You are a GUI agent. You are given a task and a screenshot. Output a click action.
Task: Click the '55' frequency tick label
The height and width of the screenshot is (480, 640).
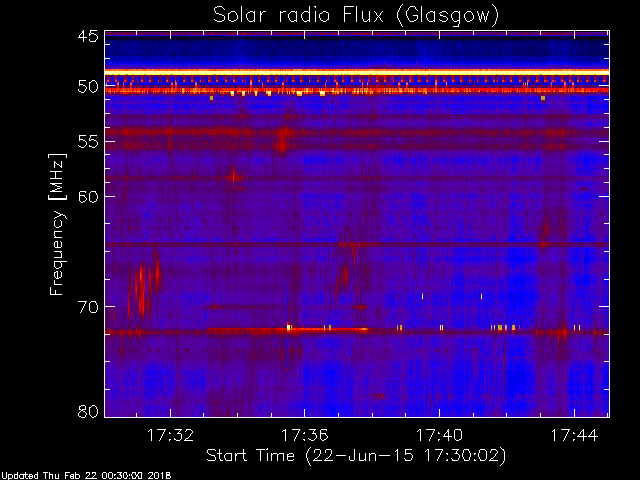tap(89, 142)
